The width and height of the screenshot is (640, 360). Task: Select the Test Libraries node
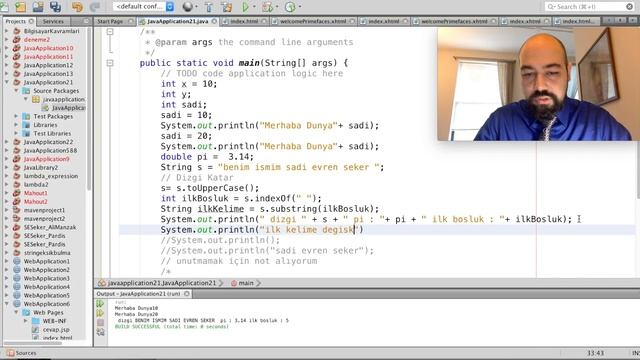pyautogui.click(x=52, y=133)
